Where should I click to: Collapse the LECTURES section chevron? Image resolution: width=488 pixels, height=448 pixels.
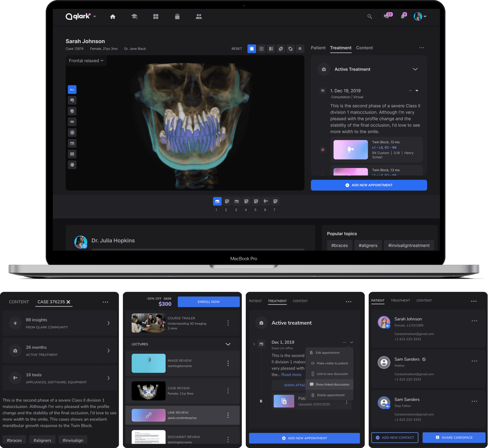228,344
